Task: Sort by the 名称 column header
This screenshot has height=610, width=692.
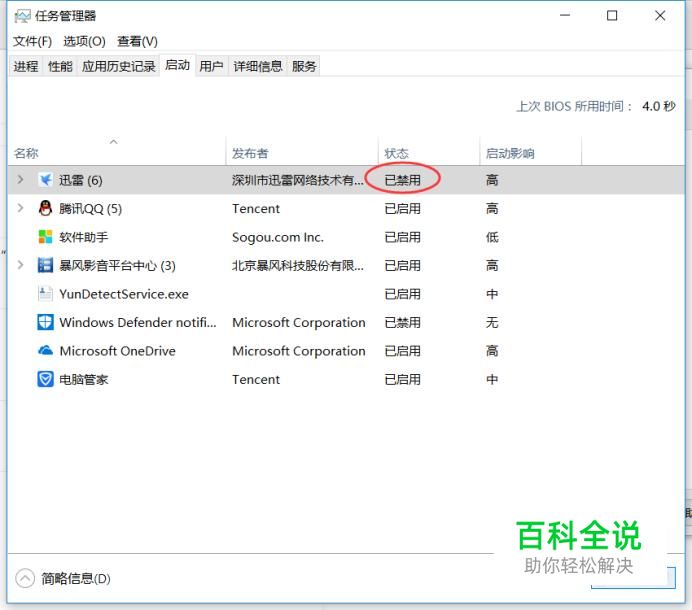Action: (x=117, y=151)
